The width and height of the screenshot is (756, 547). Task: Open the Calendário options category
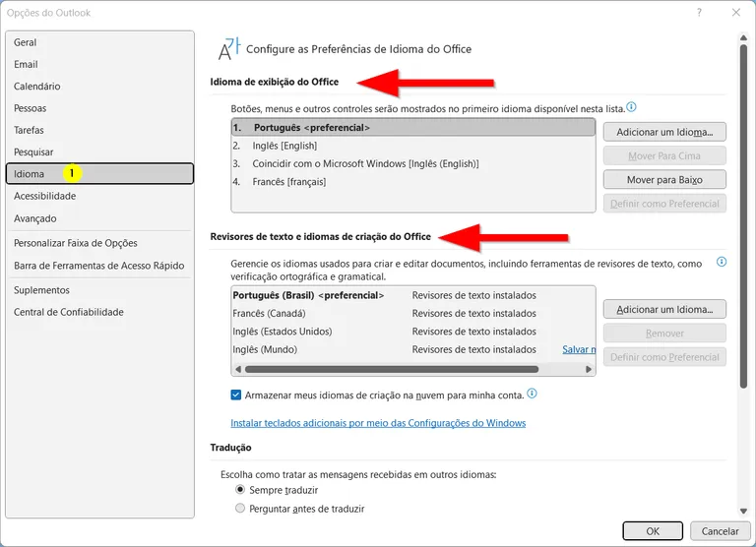[99, 87]
